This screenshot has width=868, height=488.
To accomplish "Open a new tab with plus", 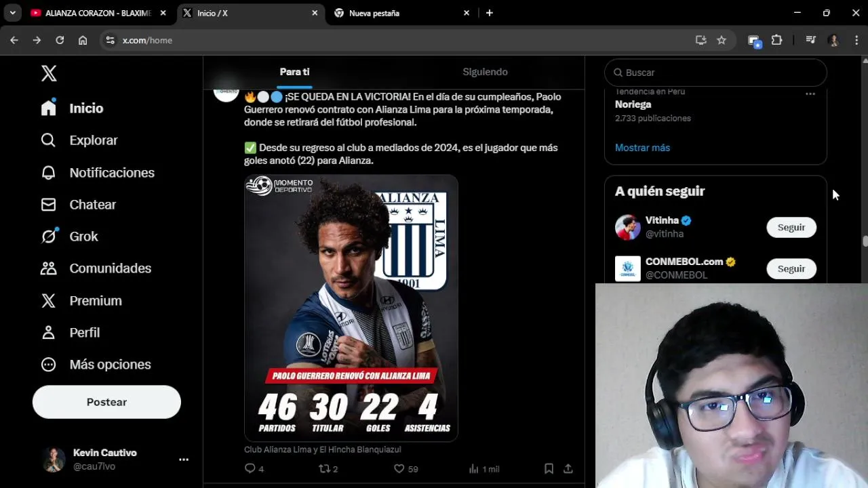I will tap(490, 13).
